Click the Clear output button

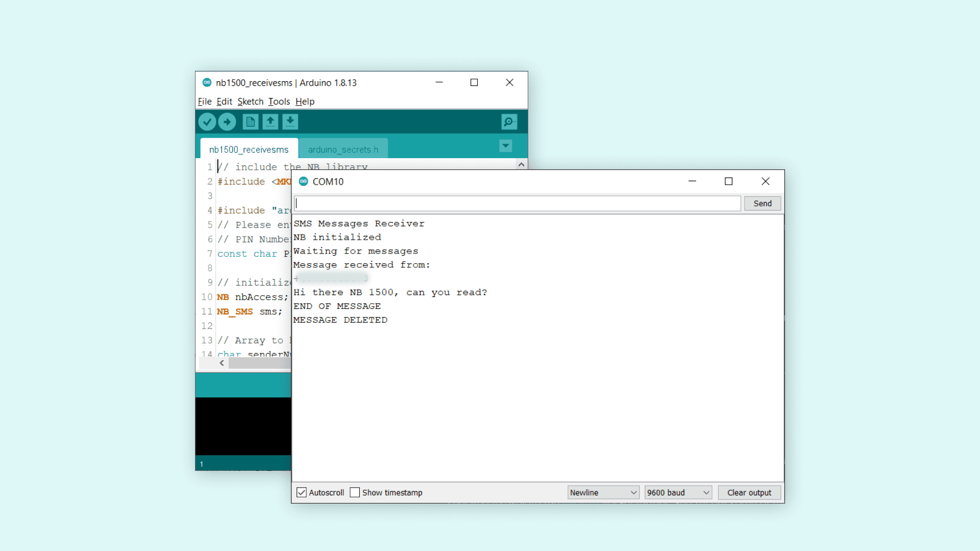coord(749,492)
